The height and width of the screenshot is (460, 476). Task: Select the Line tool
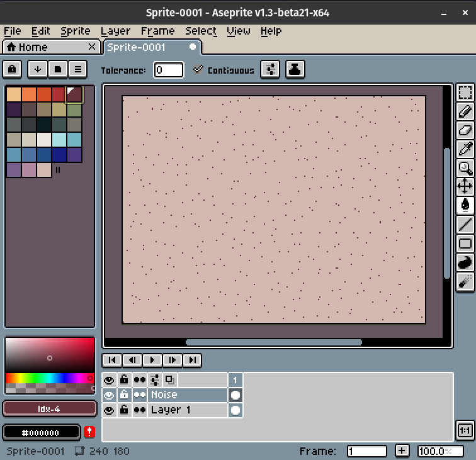(465, 224)
